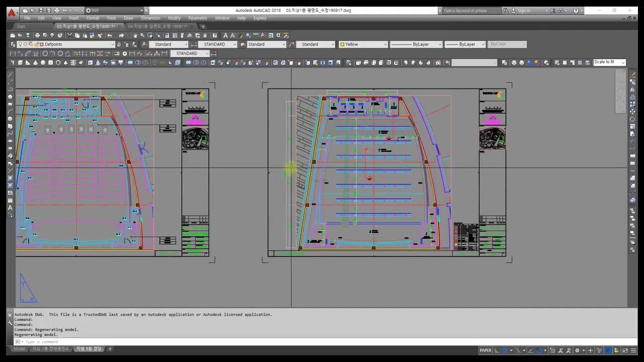
Task: Click the Undo arrow icon
Action: [x=109, y=35]
